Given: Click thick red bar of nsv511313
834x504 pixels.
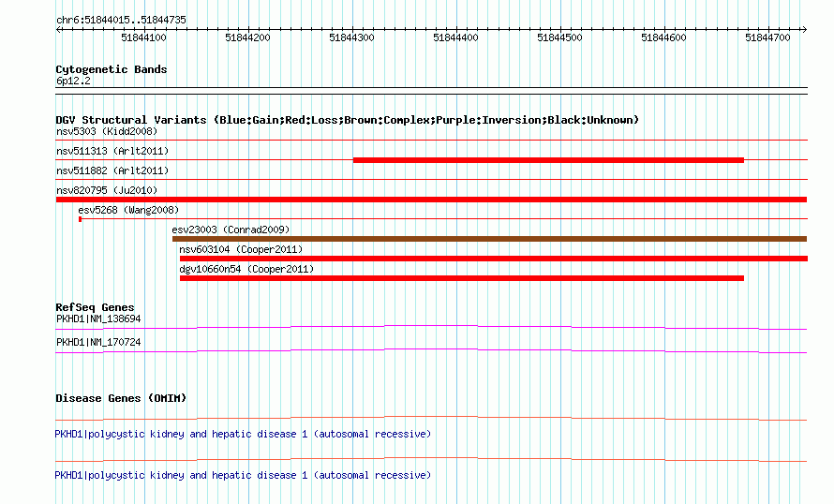Looking at the screenshot, I should [548, 160].
